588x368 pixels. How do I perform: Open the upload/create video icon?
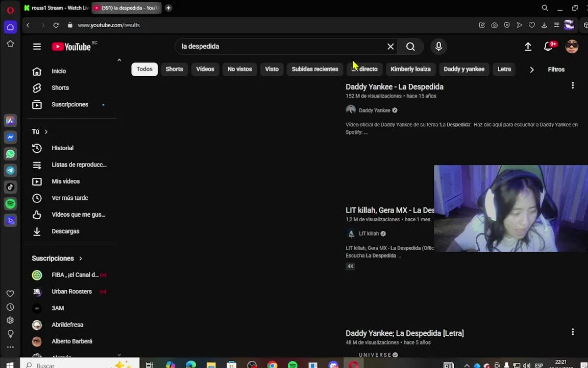528,47
